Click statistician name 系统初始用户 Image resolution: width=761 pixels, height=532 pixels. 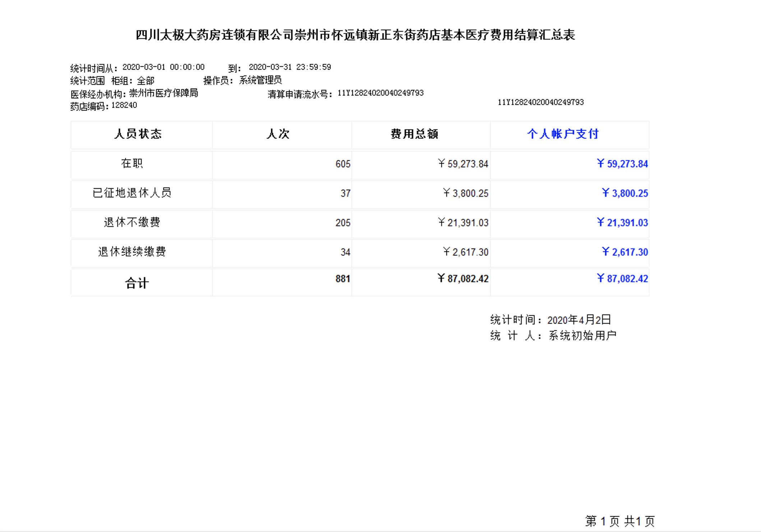click(582, 336)
